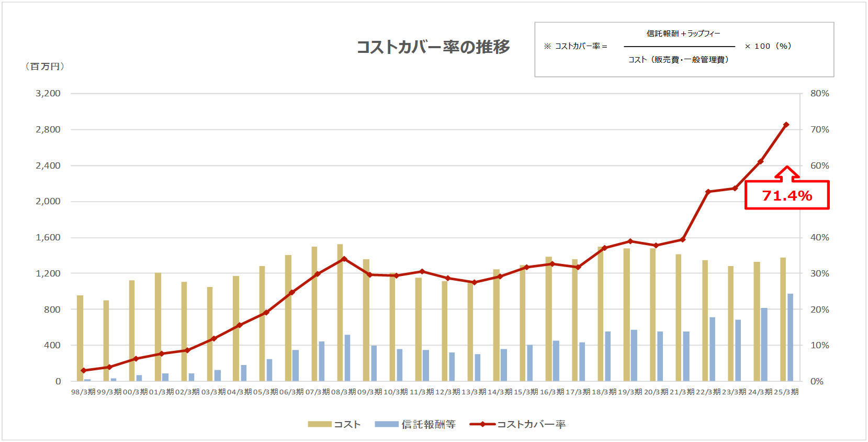Click the 98/3期 x-axis label

(x=83, y=392)
